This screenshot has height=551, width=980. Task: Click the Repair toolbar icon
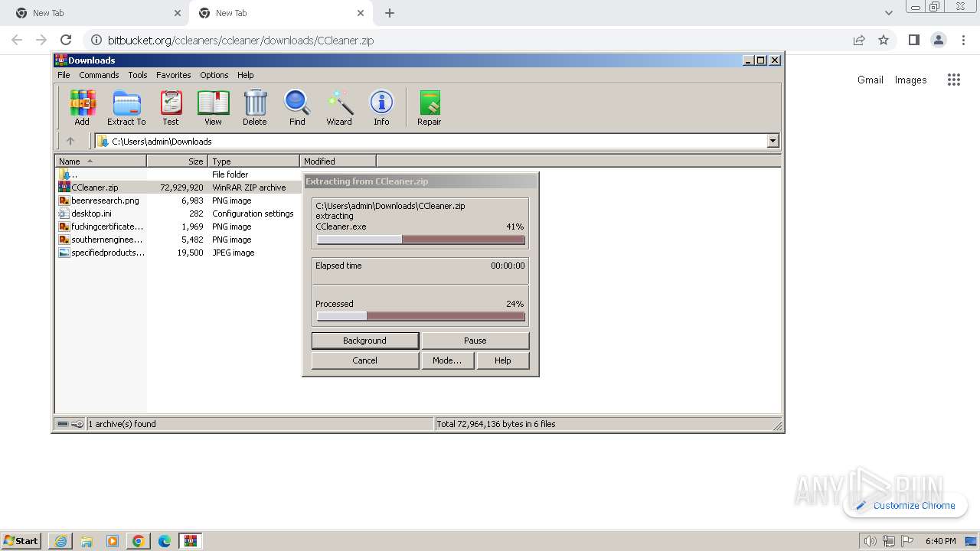coord(429,108)
